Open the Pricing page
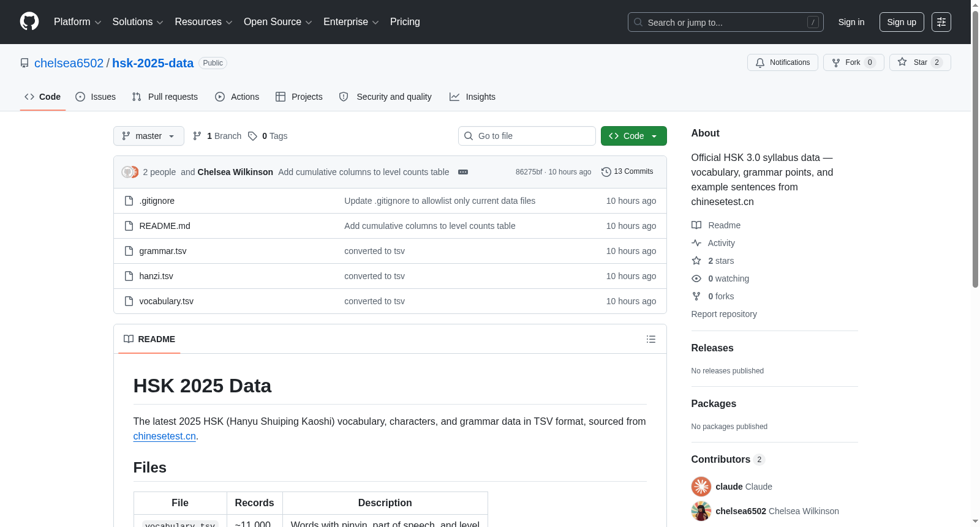Screen dimensions: 980x527 pos(405,22)
